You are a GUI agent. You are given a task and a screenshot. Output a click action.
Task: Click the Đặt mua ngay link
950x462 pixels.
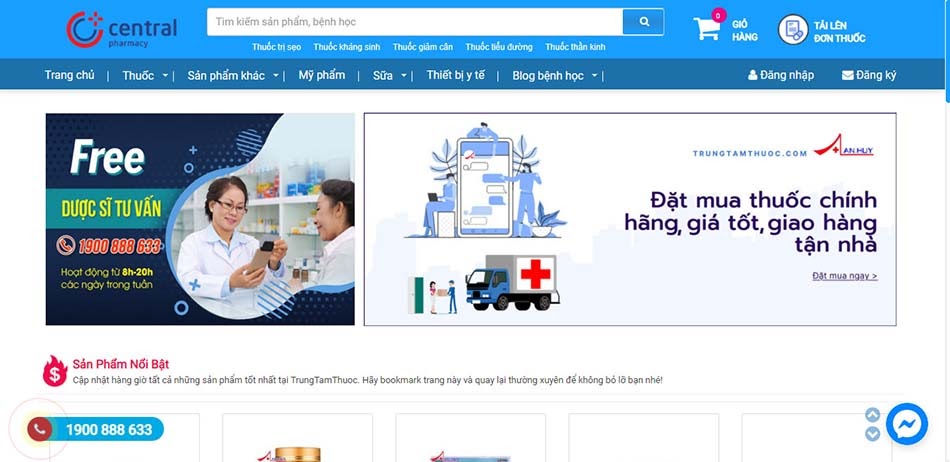845,276
